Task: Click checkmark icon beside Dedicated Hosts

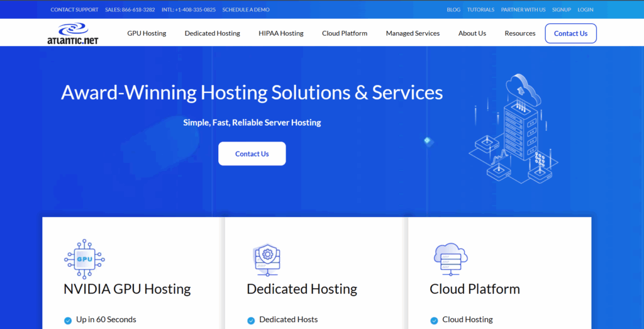Action: (251, 320)
